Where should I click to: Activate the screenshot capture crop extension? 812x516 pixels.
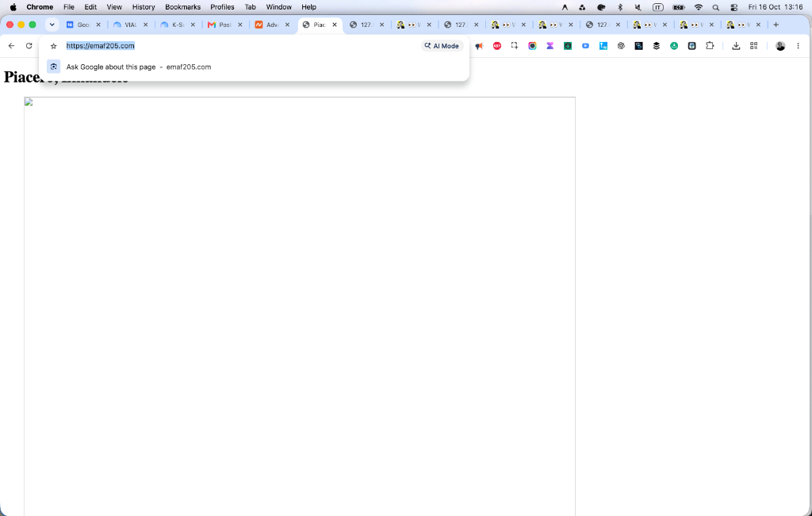(x=514, y=45)
